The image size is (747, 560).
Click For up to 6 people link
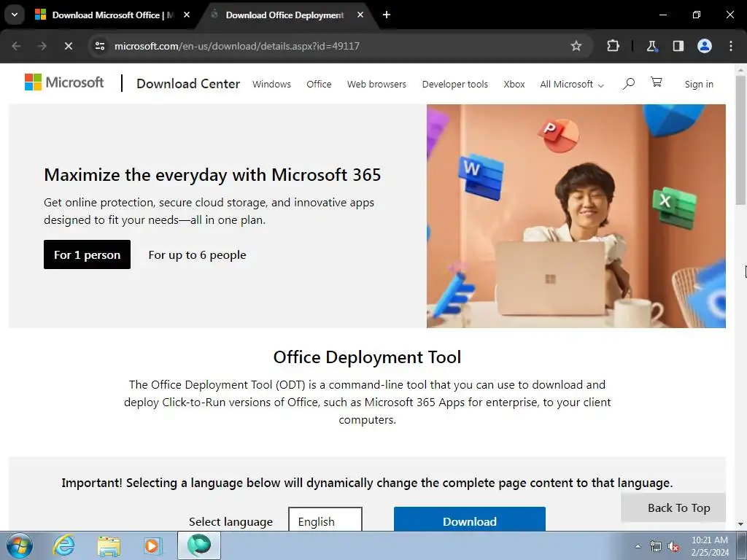(197, 254)
